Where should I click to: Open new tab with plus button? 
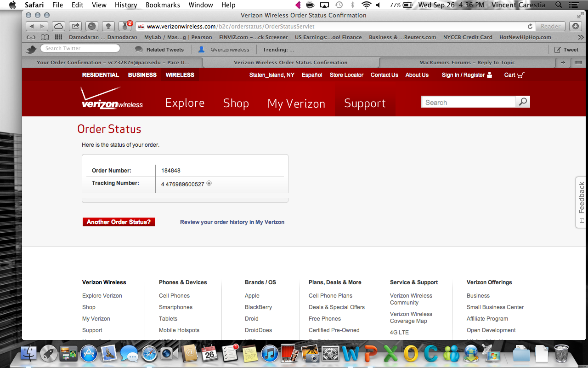coord(563,62)
